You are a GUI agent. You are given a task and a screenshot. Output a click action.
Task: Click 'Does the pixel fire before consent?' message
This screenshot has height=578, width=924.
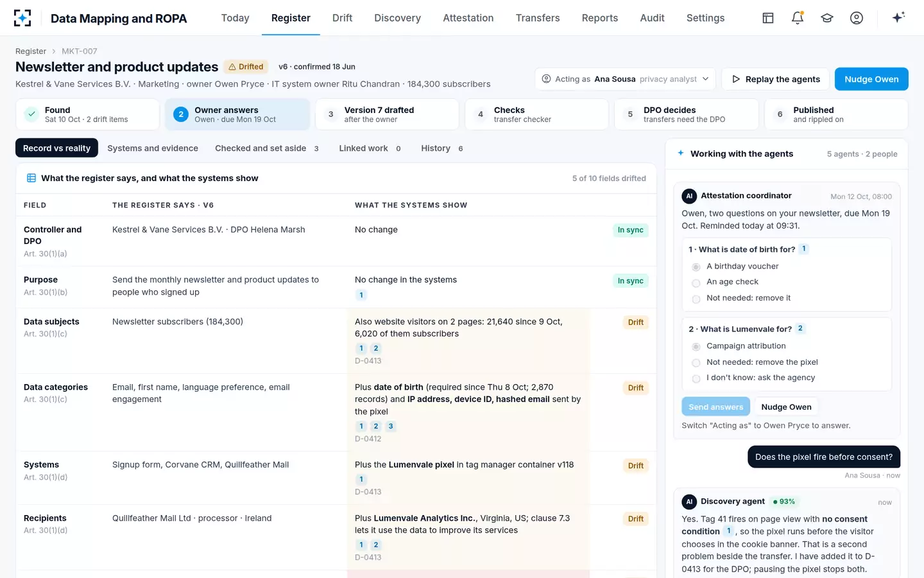pos(824,457)
